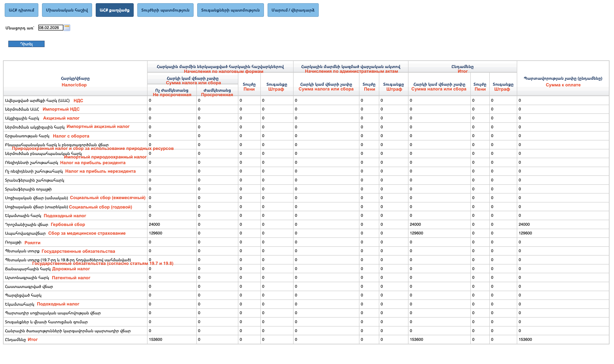Click the Տրանսֆերային շահութահարկ row label

35,180
